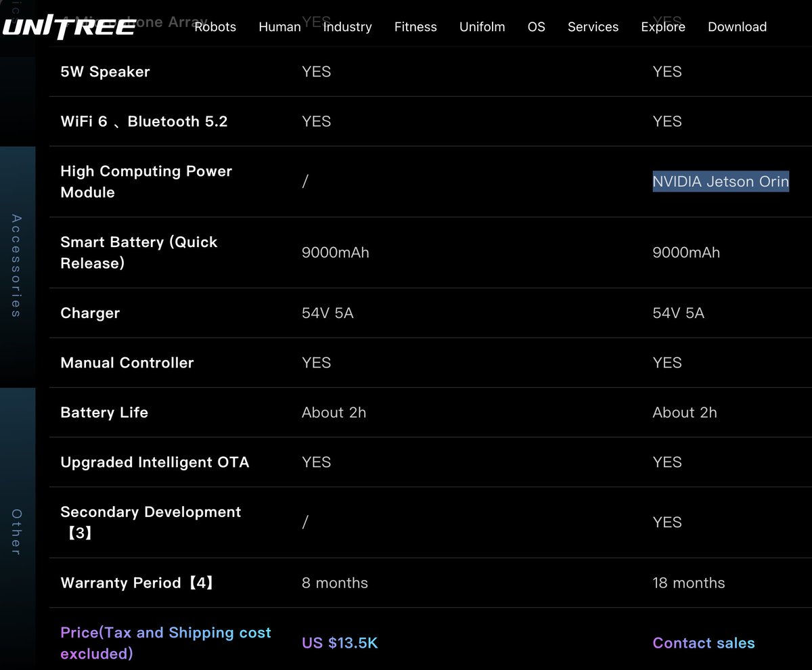The width and height of the screenshot is (812, 670).
Task: Click the Charger row label
Action: [x=90, y=313]
